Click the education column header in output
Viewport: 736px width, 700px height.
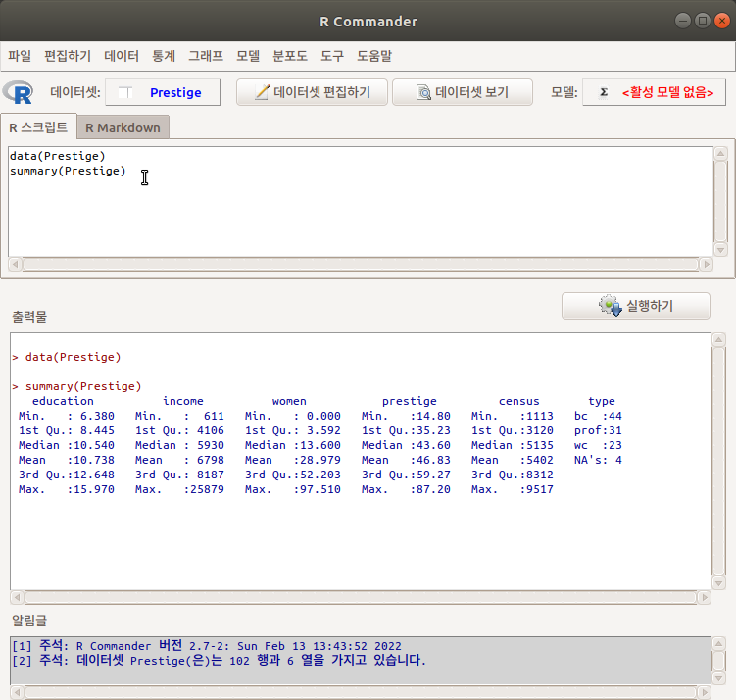pos(63,401)
